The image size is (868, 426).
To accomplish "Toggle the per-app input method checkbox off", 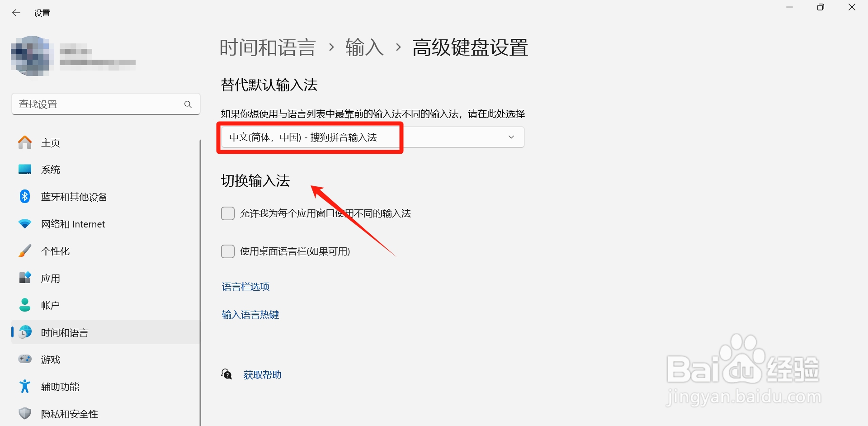I will tap(227, 213).
